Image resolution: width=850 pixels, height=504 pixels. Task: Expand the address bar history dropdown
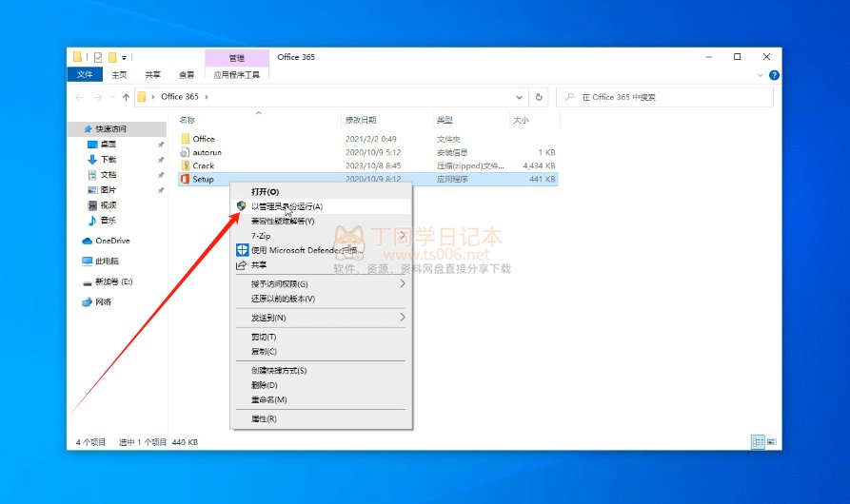click(520, 97)
